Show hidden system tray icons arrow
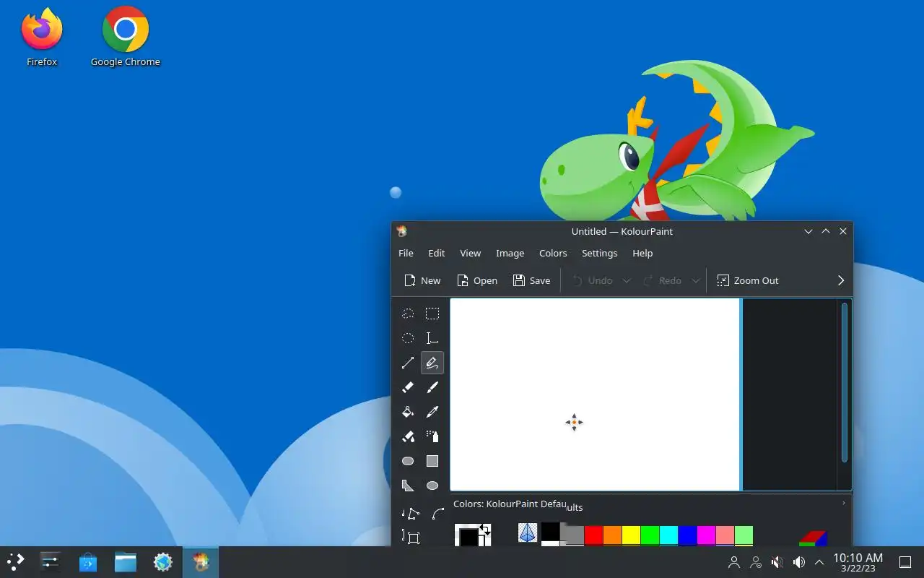Viewport: 924px width, 578px height. (x=819, y=562)
